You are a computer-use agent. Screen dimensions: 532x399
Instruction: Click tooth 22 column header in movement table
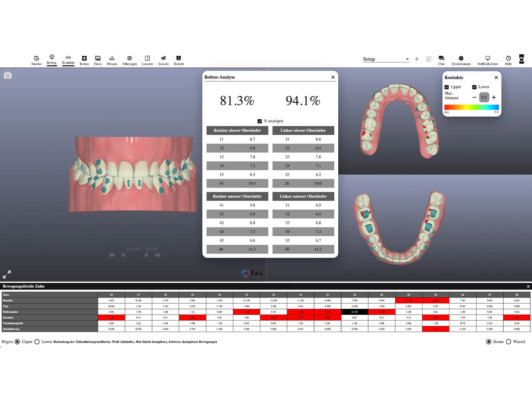pos(355,294)
